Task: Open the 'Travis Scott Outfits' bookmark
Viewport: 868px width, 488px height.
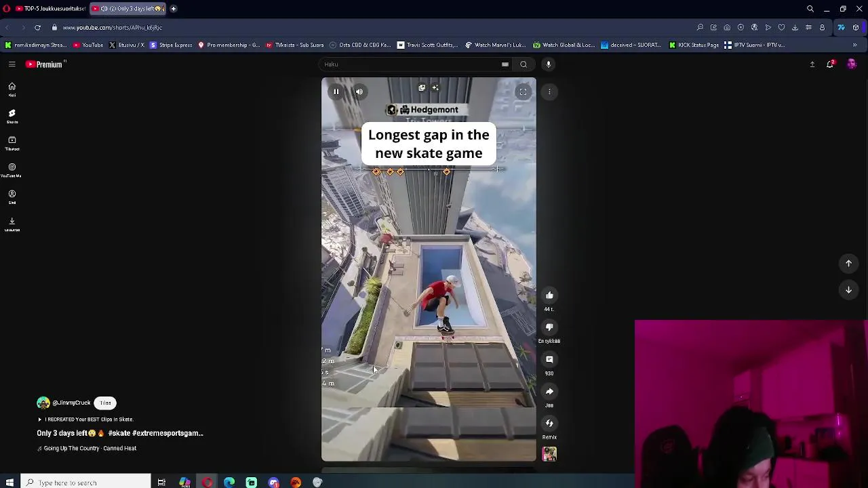Action: [428, 45]
